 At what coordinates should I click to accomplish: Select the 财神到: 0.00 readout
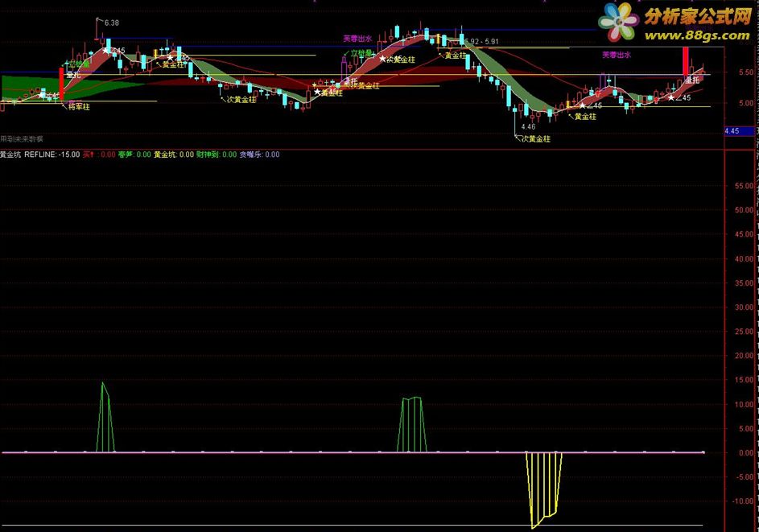[x=217, y=155]
